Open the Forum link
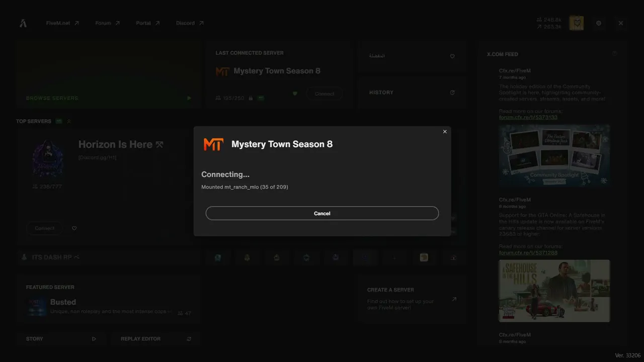644x362 pixels. coord(108,23)
